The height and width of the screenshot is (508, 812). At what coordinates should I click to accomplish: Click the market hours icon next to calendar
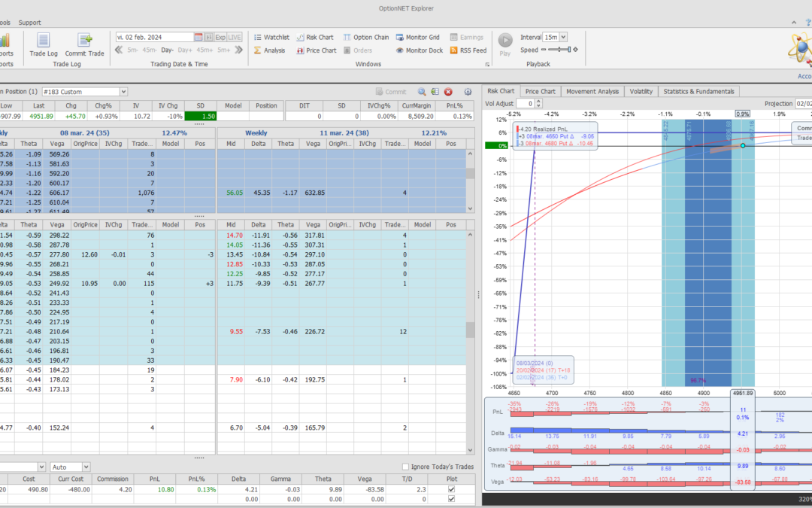[209, 38]
